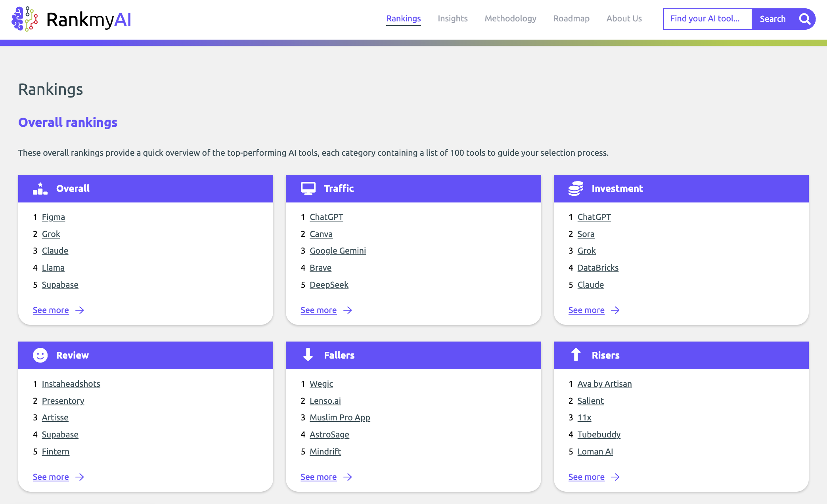Open Google Gemini in Traffic list
827x504 pixels.
click(337, 251)
